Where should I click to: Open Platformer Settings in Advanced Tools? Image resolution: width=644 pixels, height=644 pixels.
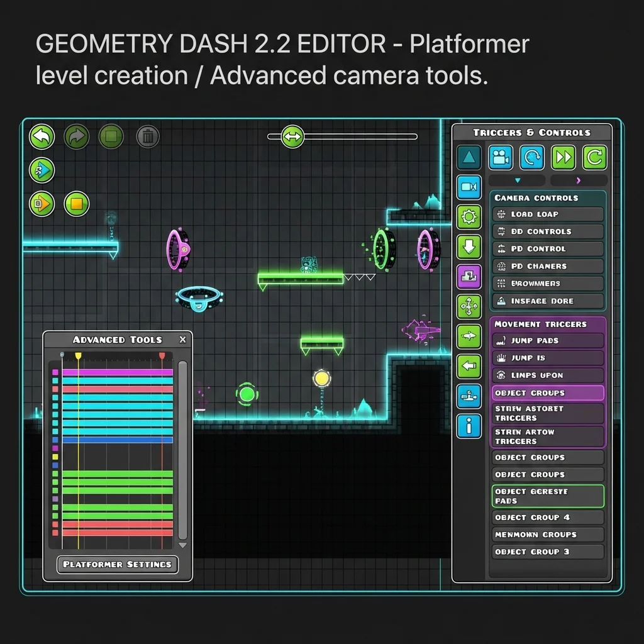pyautogui.click(x=118, y=564)
